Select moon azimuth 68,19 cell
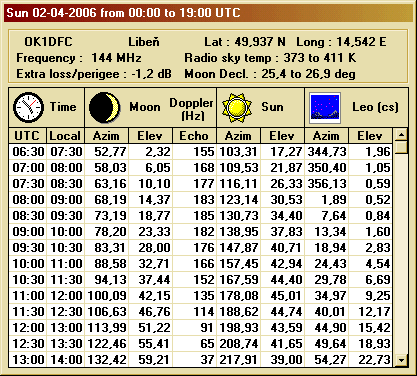 click(107, 200)
